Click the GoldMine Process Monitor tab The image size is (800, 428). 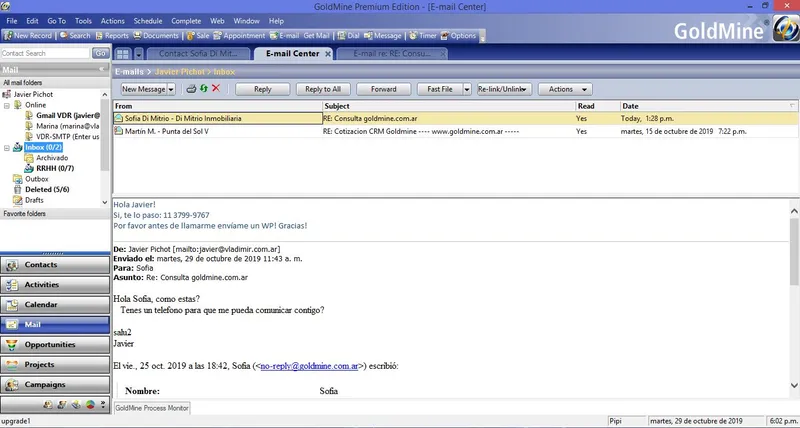point(152,408)
